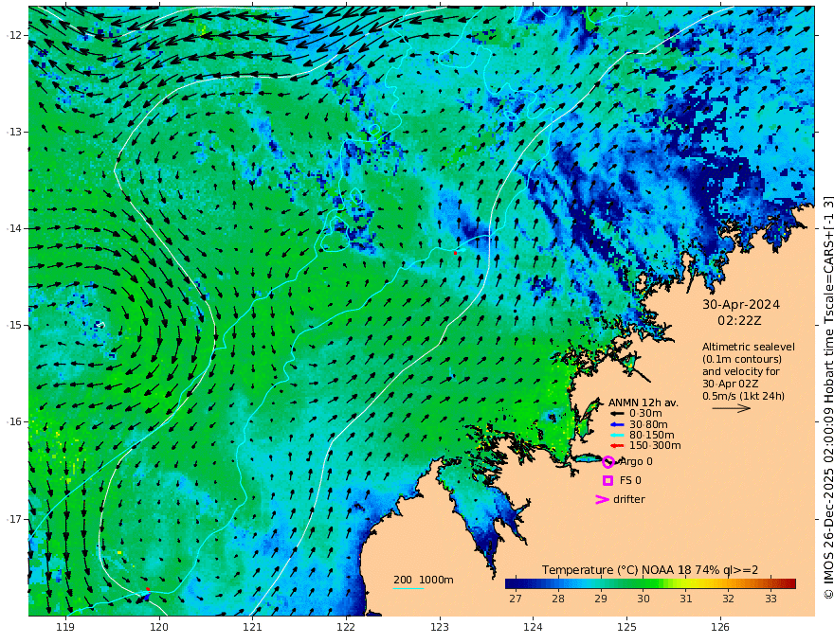
Task: Click the 123 longitude axis label
Action: click(440, 628)
